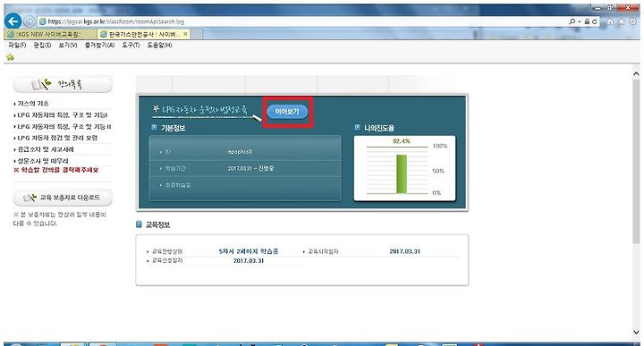
Task: Open lecture LPG 자동차의 특성, 구조 및 기능 I
Action: (x=62, y=115)
